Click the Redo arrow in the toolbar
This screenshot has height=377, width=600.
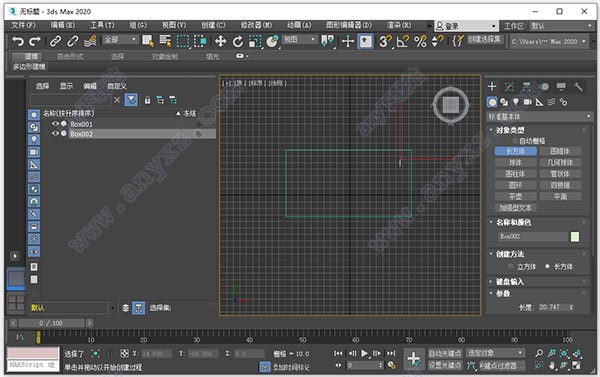(x=35, y=41)
